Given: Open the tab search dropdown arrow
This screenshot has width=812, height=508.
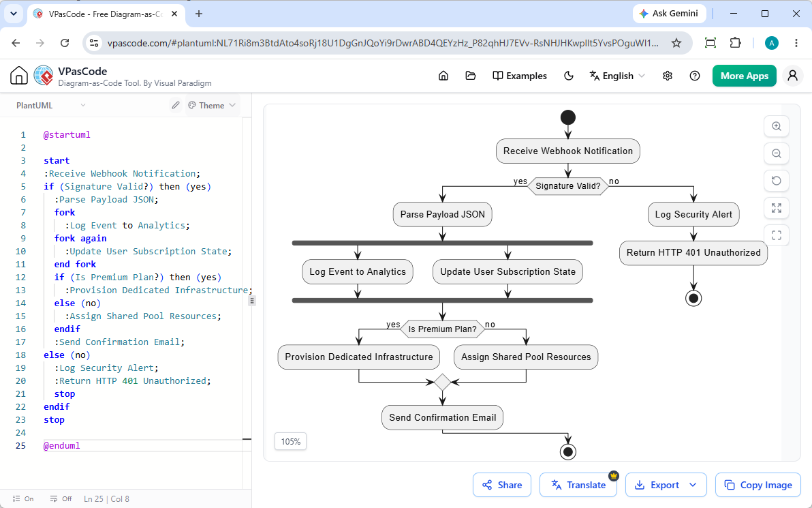Looking at the screenshot, I should tap(14, 14).
